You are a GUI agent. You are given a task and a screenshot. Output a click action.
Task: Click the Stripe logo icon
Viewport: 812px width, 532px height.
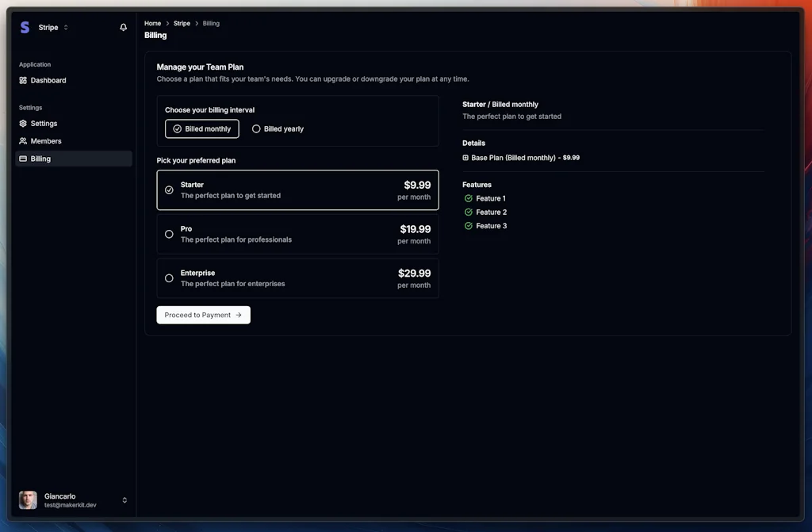click(x=25, y=28)
